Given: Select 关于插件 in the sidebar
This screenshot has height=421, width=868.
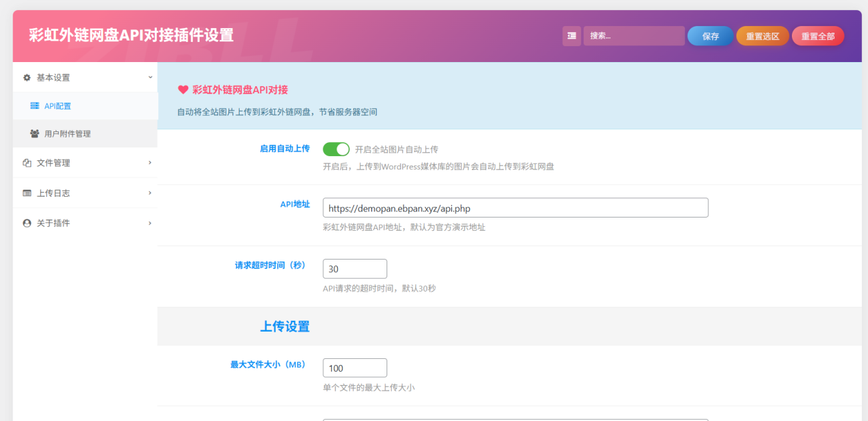Looking at the screenshot, I should [59, 223].
